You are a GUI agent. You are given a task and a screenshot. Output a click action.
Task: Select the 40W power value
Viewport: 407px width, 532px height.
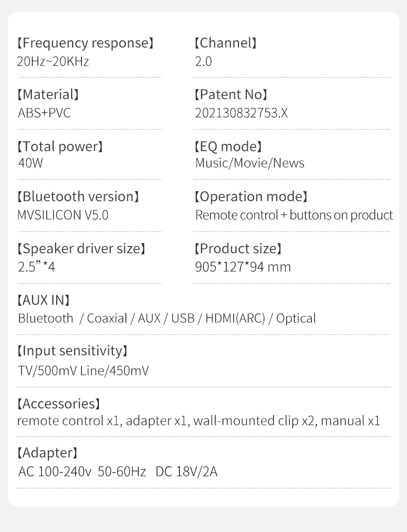(30, 163)
